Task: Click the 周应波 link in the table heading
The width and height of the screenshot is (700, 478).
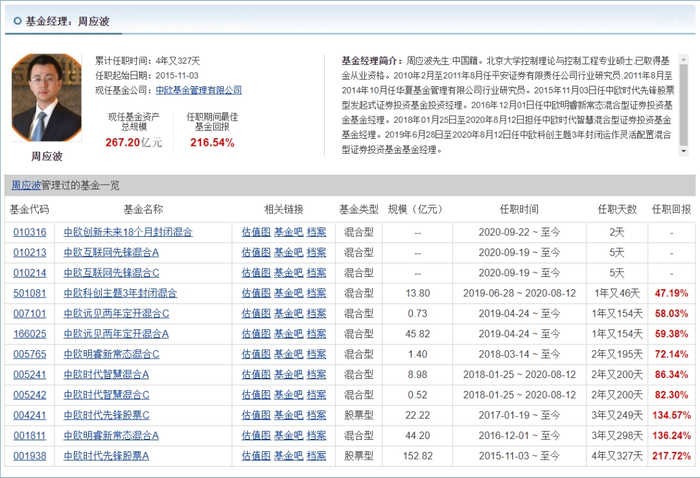Action: click(x=24, y=186)
